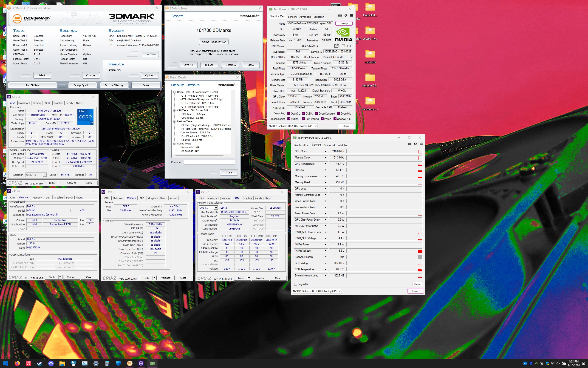The height and width of the screenshot is (368, 588).
Task: Click the camera icon in GPU-Z Sensors window
Action: pyautogui.click(x=409, y=144)
